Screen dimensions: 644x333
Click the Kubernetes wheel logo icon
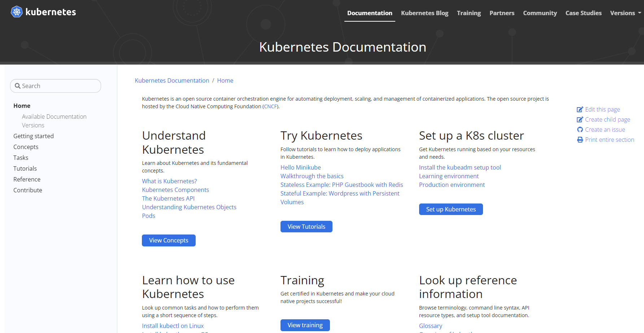[x=17, y=12]
